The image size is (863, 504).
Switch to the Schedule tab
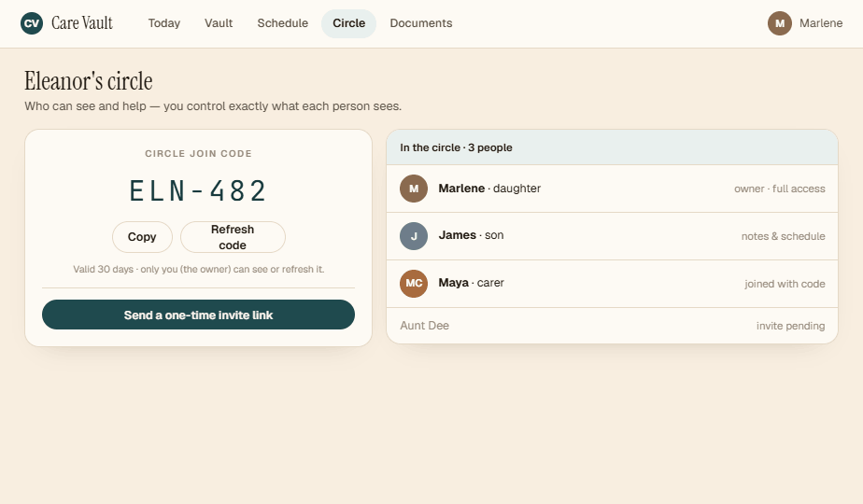coord(282,23)
